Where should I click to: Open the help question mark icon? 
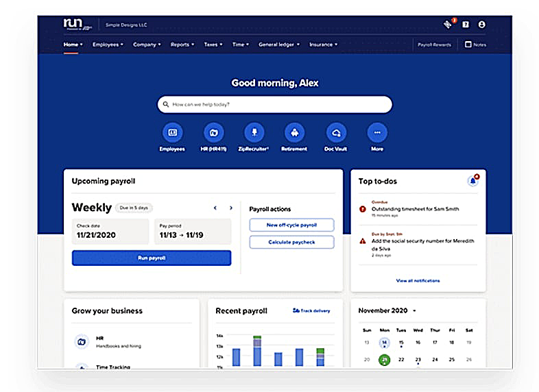point(466,25)
